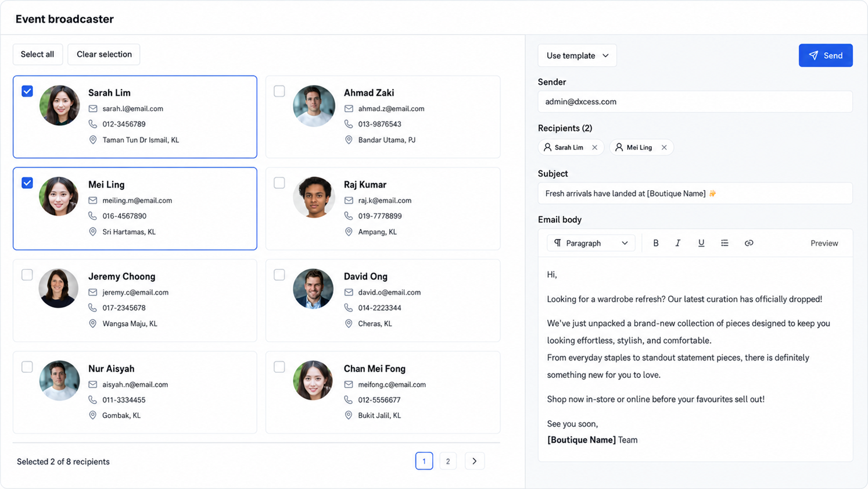Click the email icon beside aisyah.n@email.com
Image resolution: width=868 pixels, height=489 pixels.
[93, 384]
